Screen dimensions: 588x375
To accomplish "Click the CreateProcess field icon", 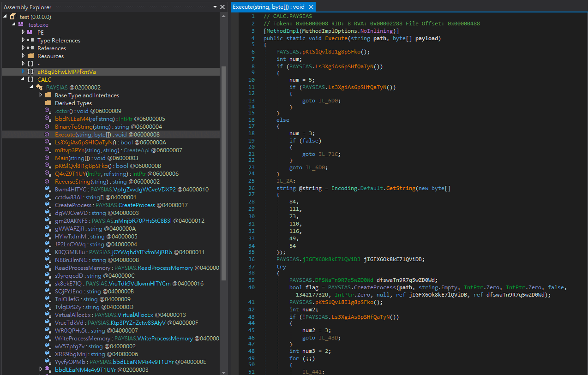I will tap(48, 205).
